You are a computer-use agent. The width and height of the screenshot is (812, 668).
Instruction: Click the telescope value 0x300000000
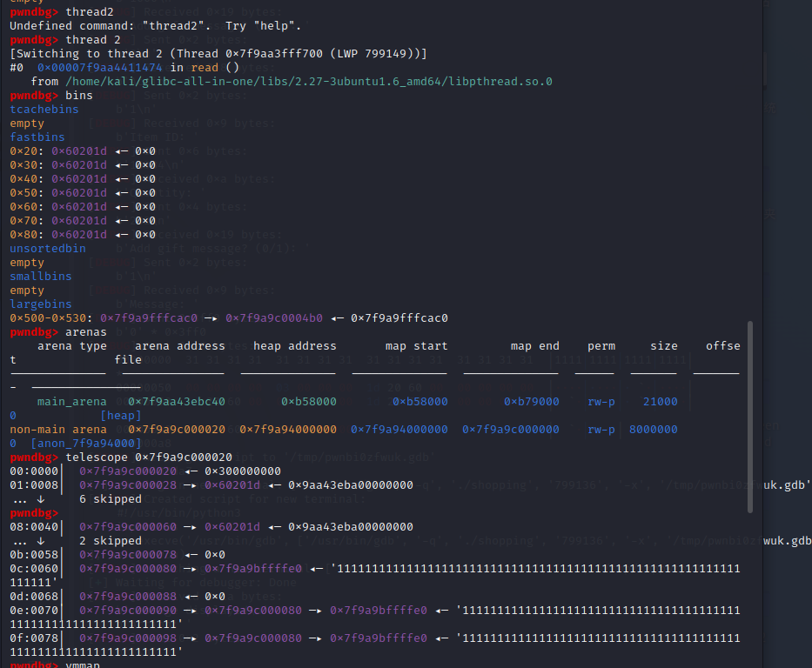pos(242,471)
